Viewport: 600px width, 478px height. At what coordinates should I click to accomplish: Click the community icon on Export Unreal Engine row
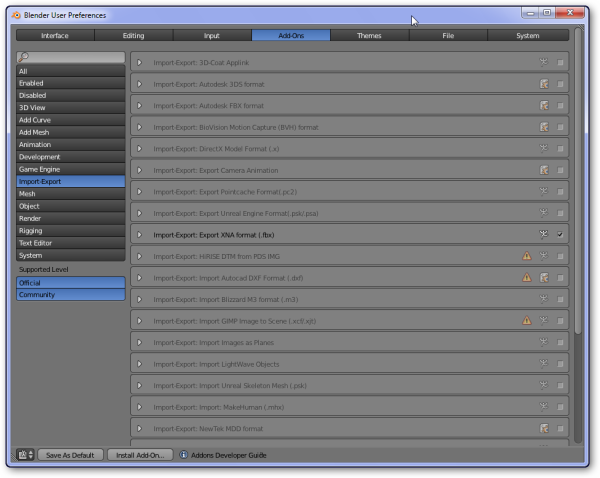tap(543, 213)
